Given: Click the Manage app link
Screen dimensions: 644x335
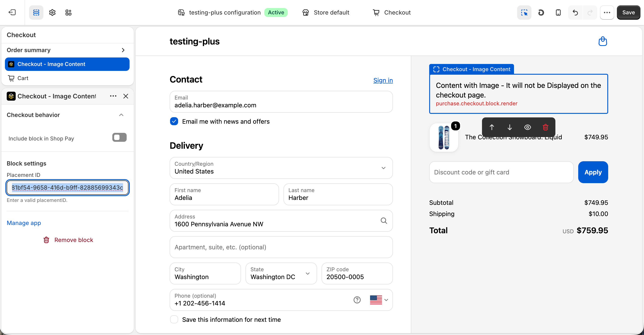Looking at the screenshot, I should tap(24, 223).
